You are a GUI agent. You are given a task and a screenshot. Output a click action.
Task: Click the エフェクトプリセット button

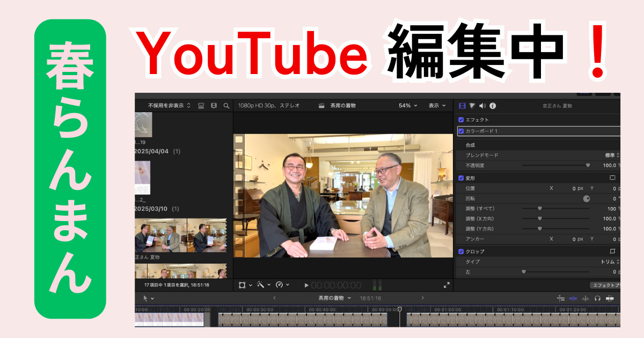(605, 285)
